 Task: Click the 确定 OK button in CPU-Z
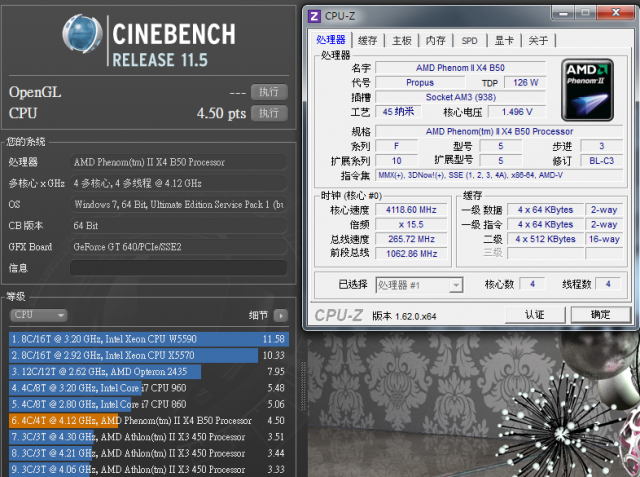pos(600,315)
